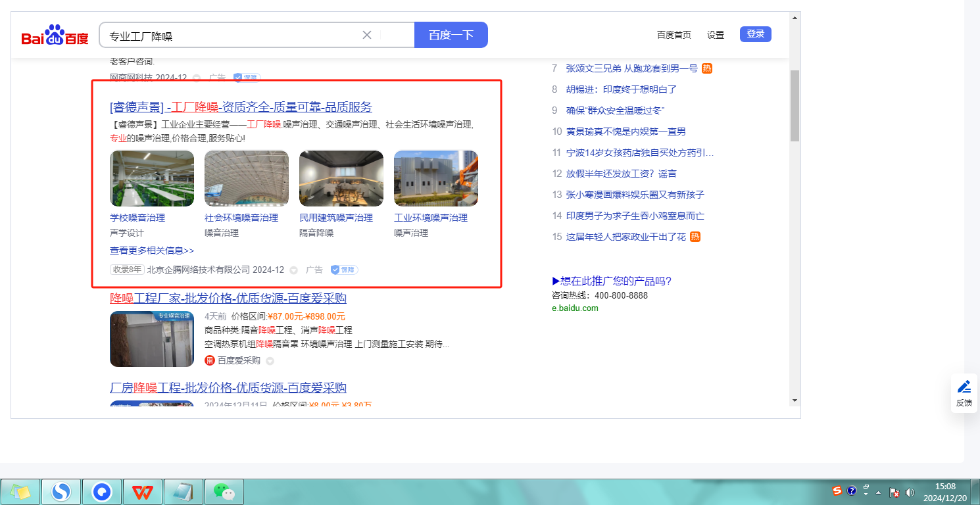
Task: Expand the dropdown arrow beside 北京企腾网络技术有限公司
Action: coord(294,270)
